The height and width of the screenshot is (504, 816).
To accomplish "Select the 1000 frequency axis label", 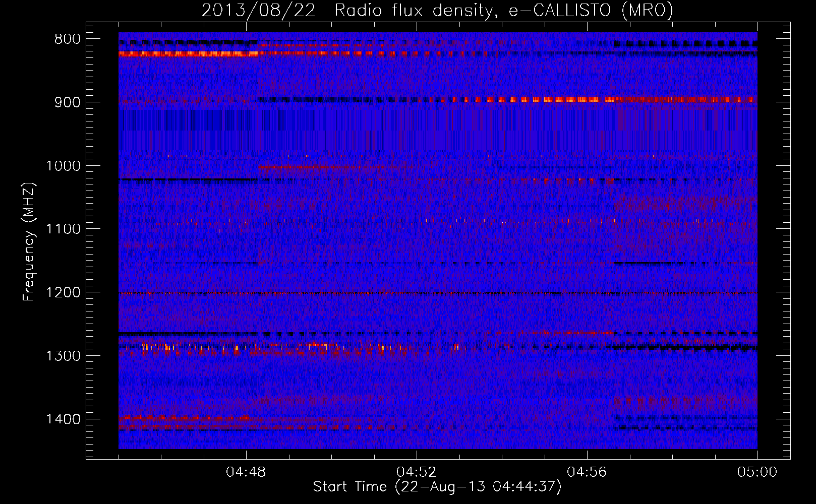I will [63, 166].
